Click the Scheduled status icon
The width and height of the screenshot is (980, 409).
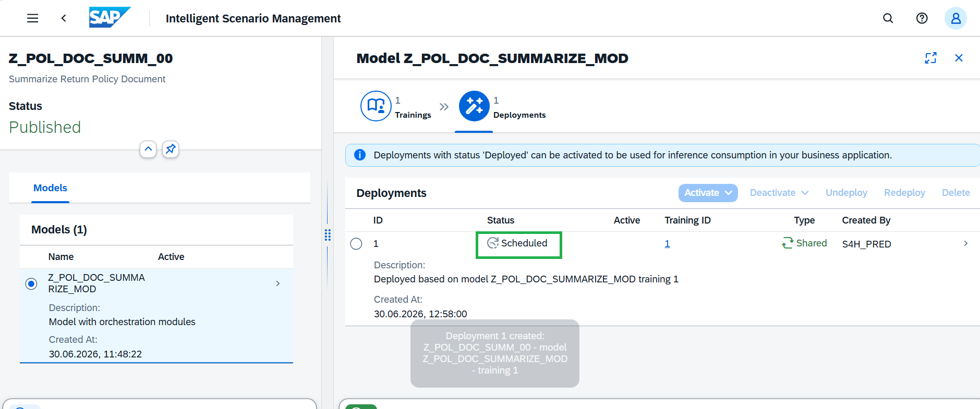(x=492, y=243)
